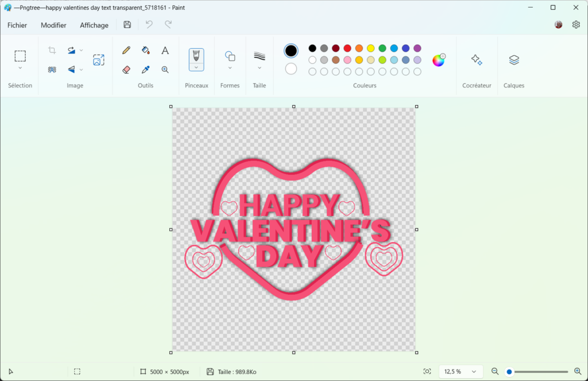Screen dimensions: 588x381
Task: Open the Layers panel icon
Action: click(x=514, y=60)
